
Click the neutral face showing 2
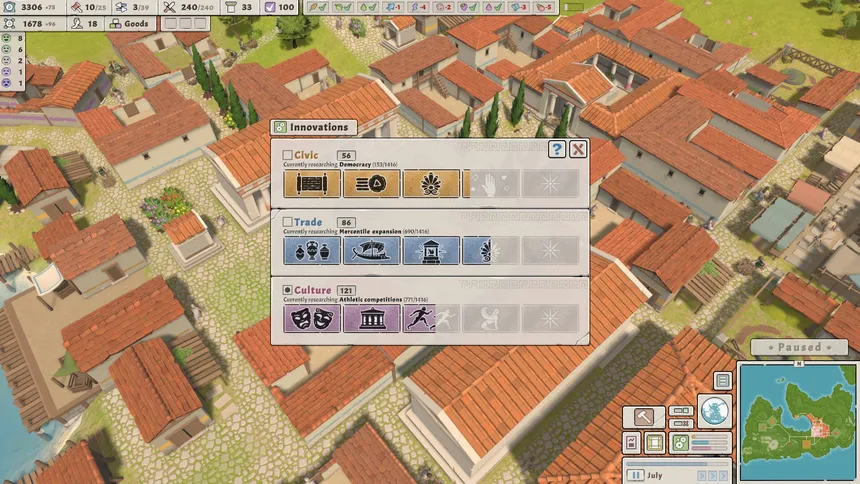tap(13, 60)
